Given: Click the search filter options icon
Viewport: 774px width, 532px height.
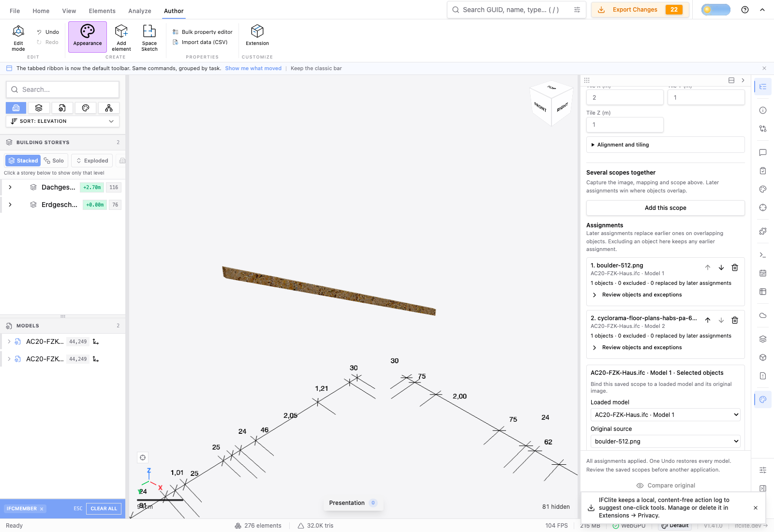Looking at the screenshot, I should point(577,10).
